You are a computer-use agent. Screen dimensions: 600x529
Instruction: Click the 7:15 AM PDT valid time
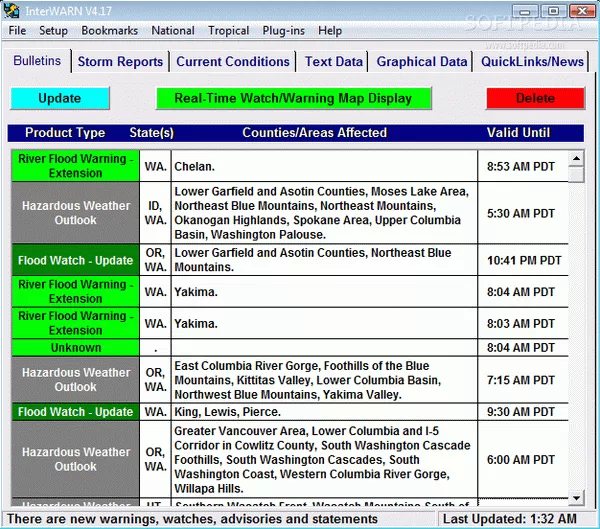tap(521, 380)
